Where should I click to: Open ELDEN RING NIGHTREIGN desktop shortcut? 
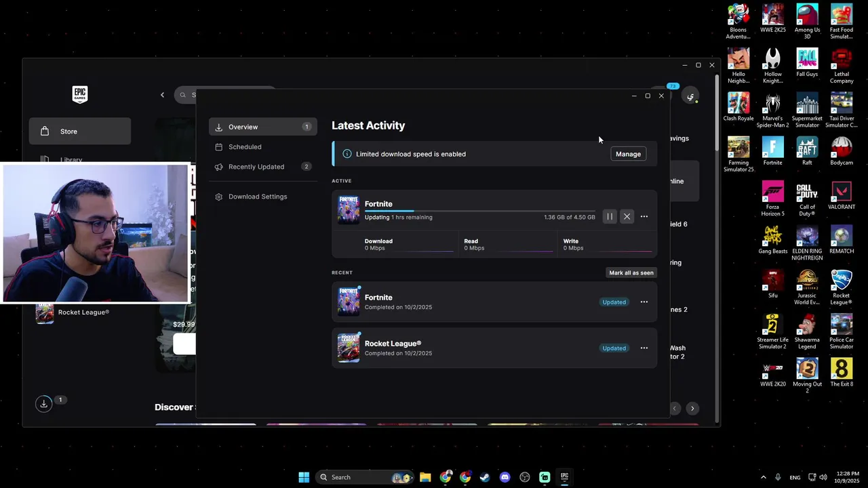[x=807, y=243]
